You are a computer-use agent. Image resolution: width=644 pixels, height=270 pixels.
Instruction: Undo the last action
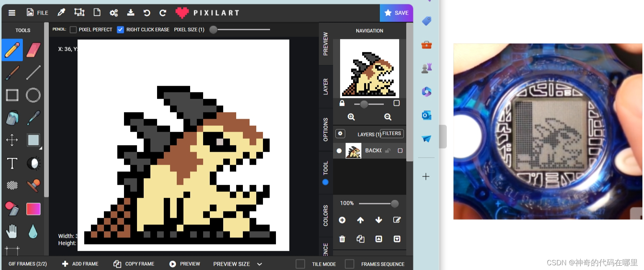click(x=147, y=13)
